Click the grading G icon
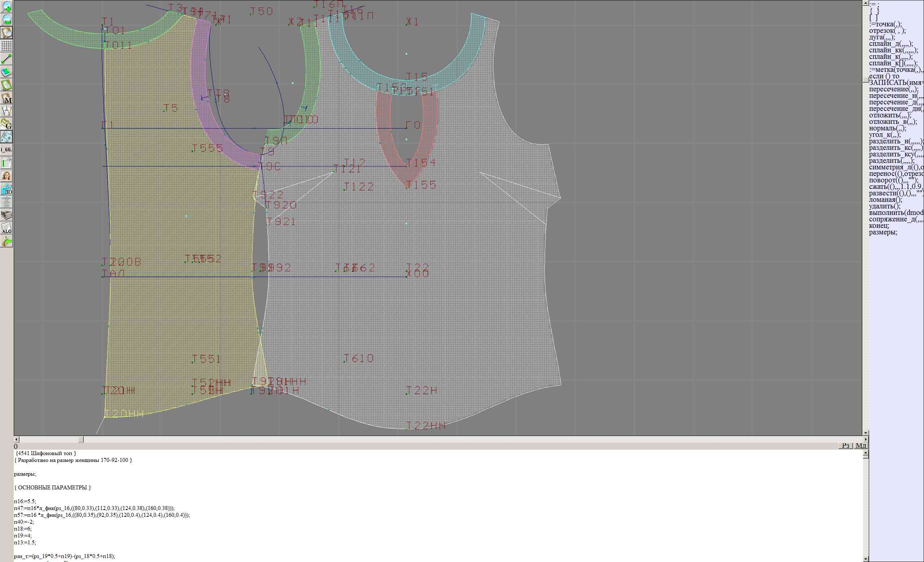 point(7,124)
